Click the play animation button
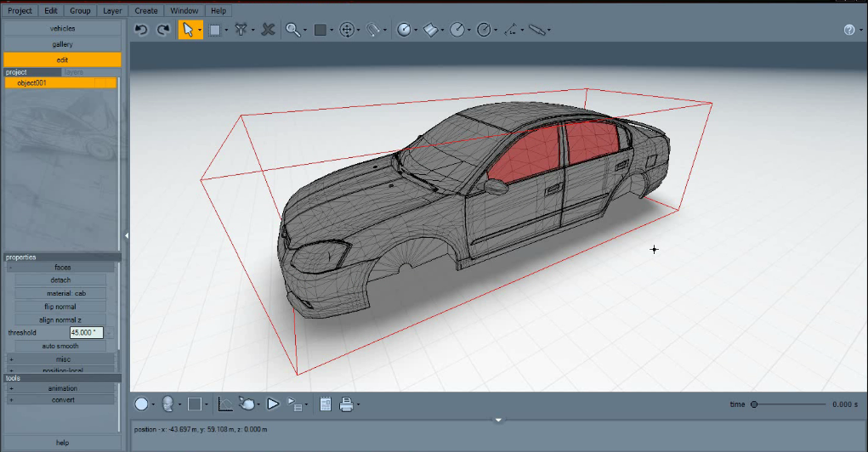The height and width of the screenshot is (452, 868). (273, 404)
